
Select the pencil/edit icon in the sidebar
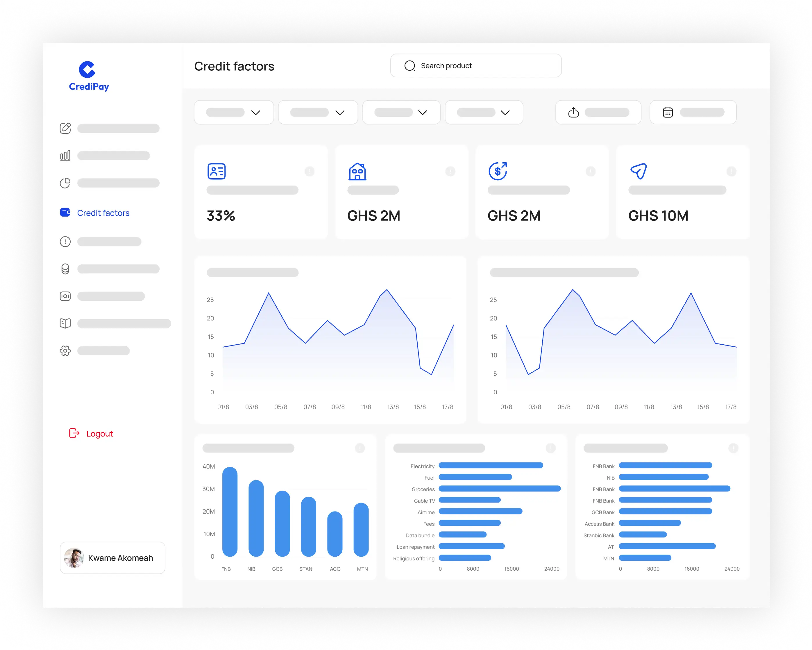point(65,128)
